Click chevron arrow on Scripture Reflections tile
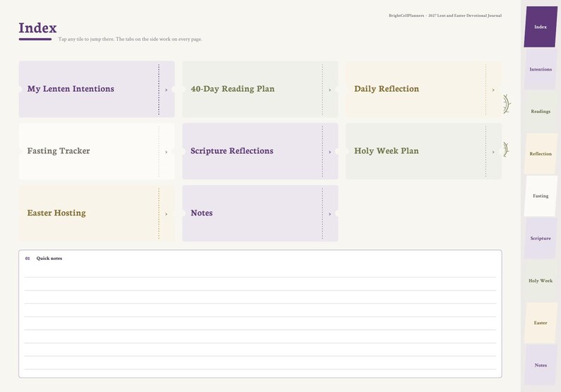The image size is (561, 392). click(x=330, y=152)
